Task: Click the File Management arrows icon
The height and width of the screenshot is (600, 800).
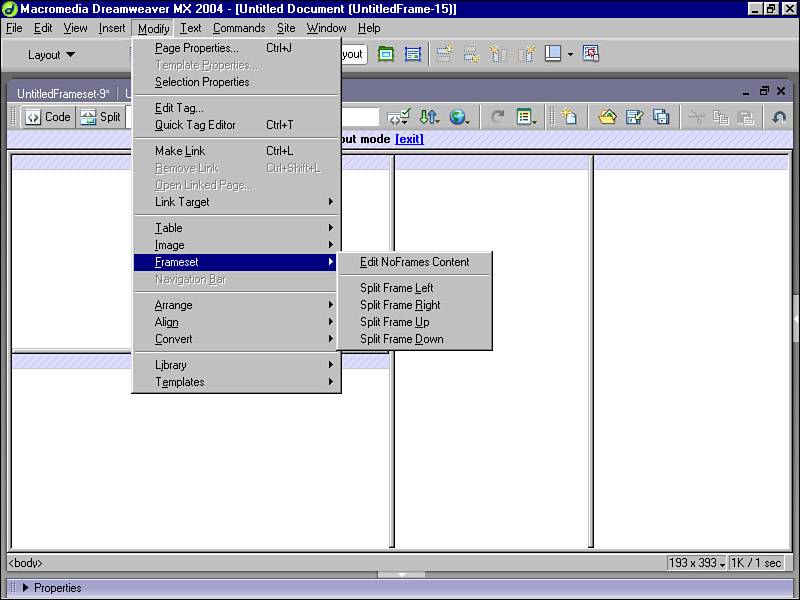Action: (x=429, y=117)
